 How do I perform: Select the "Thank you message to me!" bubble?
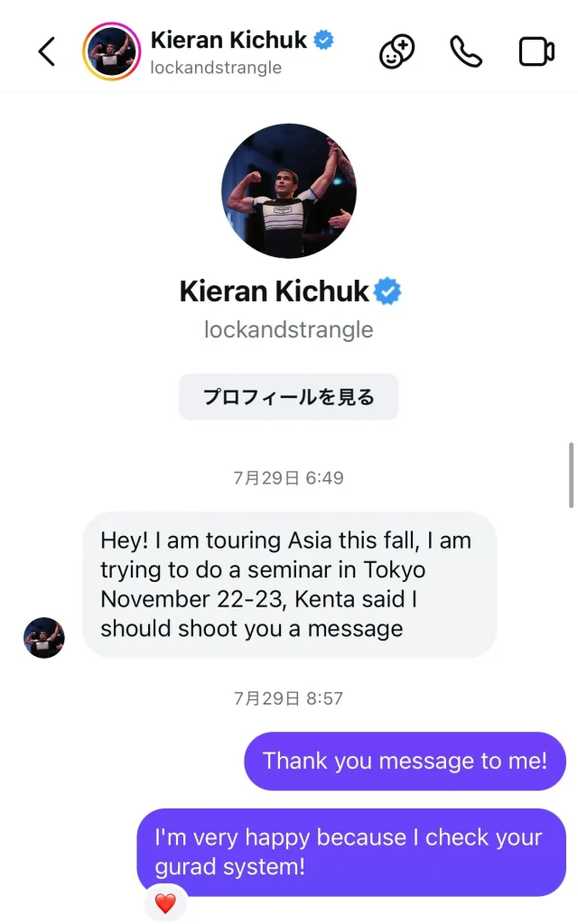405,761
